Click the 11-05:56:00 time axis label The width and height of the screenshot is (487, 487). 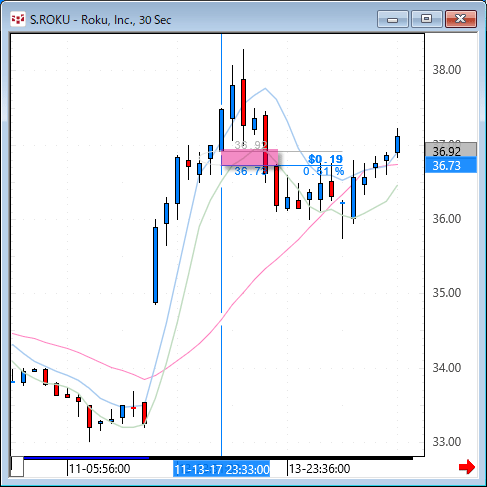pos(100,469)
